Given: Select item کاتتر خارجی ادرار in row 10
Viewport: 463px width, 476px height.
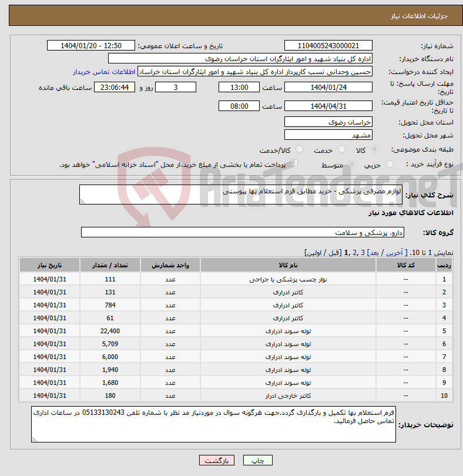Looking at the screenshot, I should (x=288, y=396).
